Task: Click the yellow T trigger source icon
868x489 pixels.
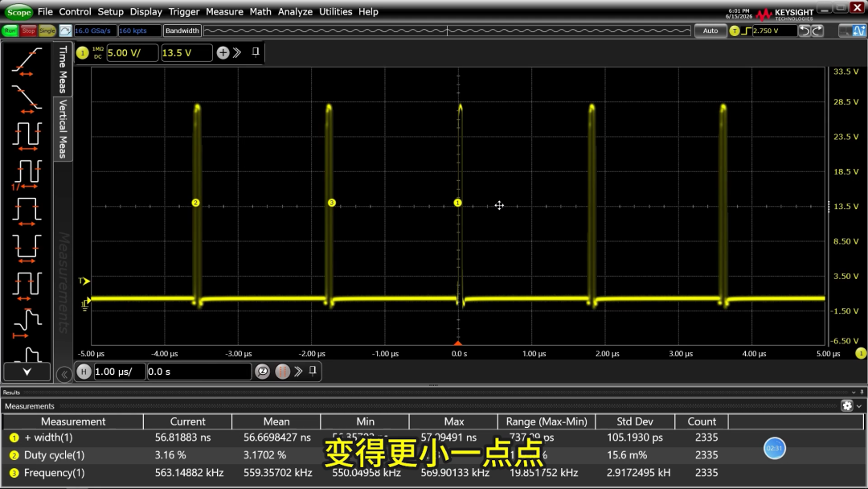Action: 735,31
